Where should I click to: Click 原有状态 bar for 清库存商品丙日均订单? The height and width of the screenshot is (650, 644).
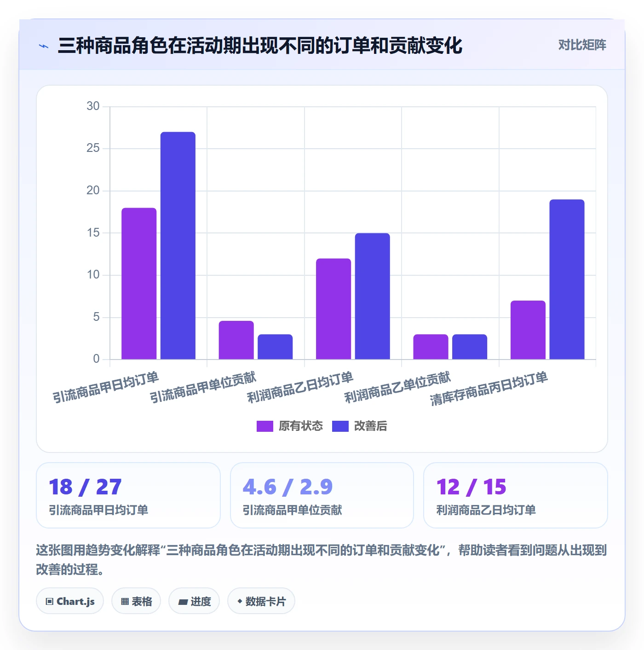click(528, 330)
